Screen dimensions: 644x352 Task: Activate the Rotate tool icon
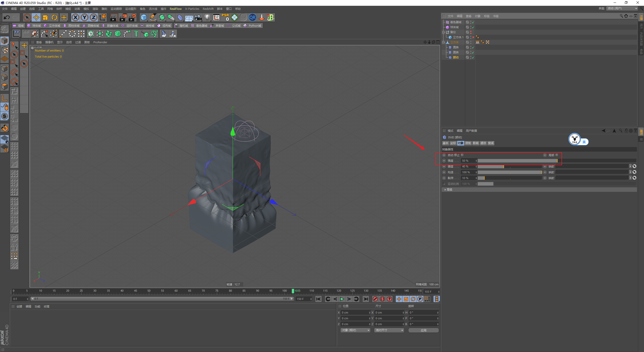54,17
